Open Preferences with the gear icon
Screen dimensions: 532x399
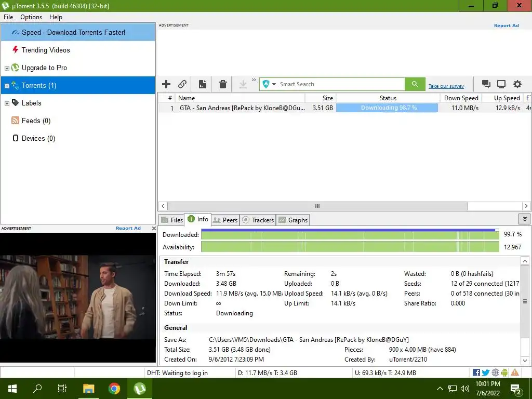[x=517, y=84]
